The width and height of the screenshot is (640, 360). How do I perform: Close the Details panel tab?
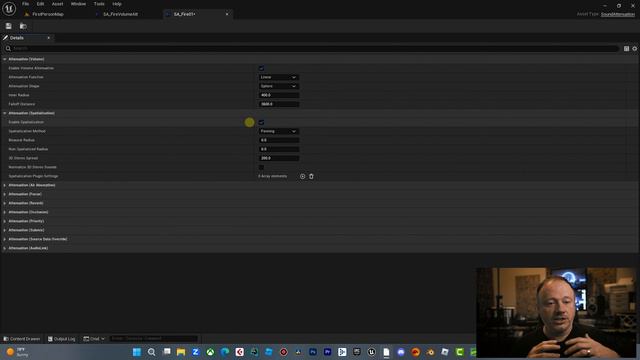point(49,38)
